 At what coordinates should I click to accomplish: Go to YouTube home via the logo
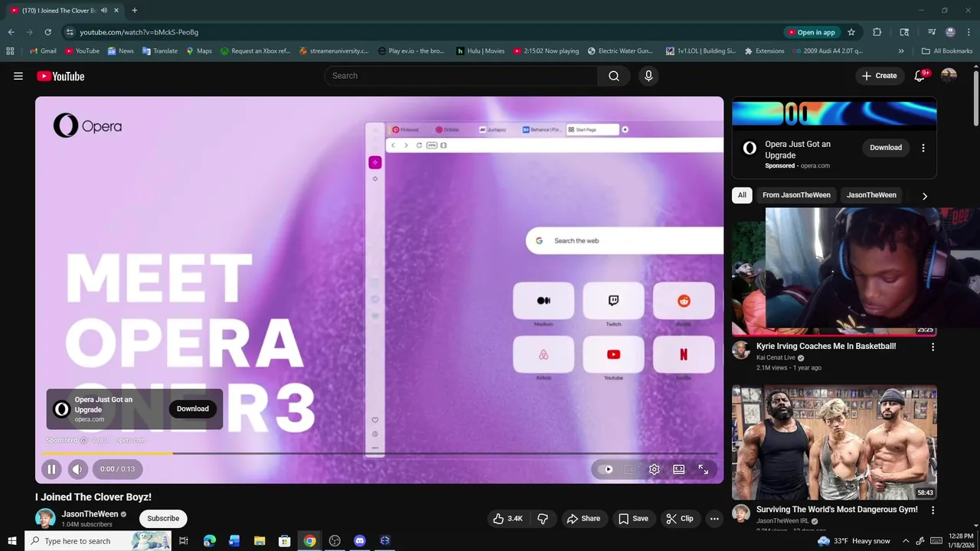point(60,76)
